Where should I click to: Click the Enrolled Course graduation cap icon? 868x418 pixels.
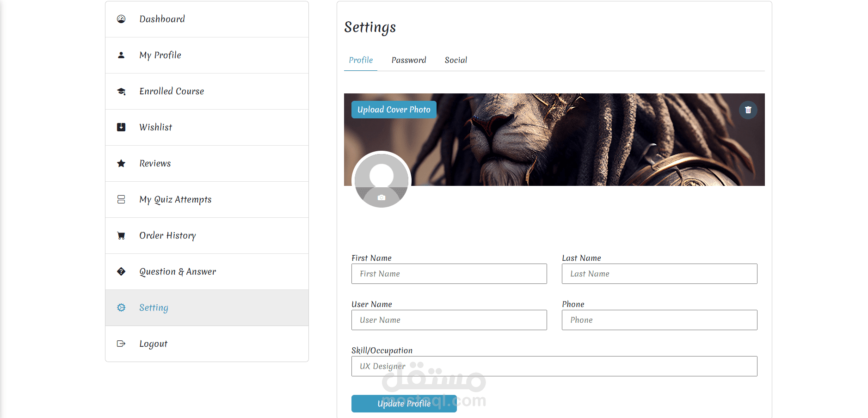pos(121,91)
